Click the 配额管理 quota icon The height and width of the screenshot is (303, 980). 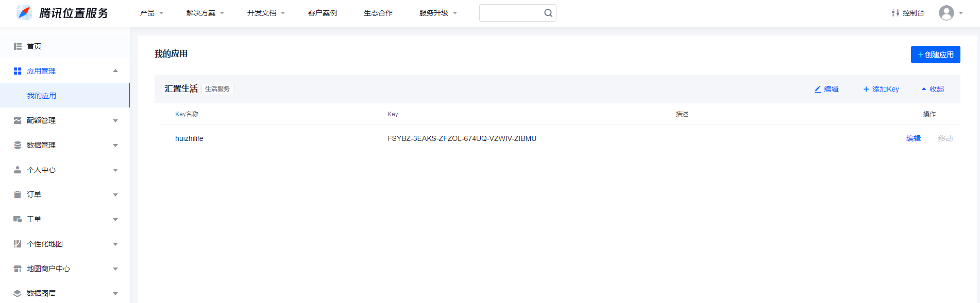pos(18,120)
